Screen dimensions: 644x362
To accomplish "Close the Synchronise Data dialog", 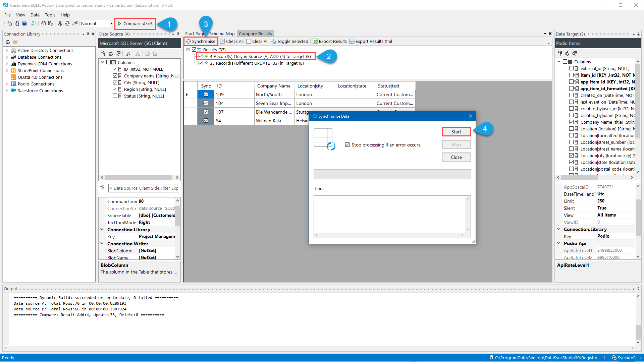I will point(471,116).
